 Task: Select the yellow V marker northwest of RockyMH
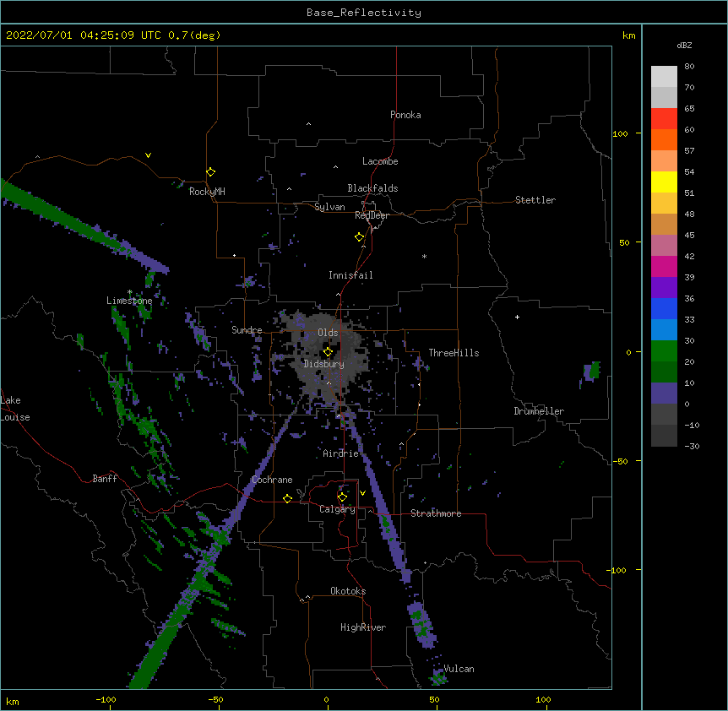point(148,155)
